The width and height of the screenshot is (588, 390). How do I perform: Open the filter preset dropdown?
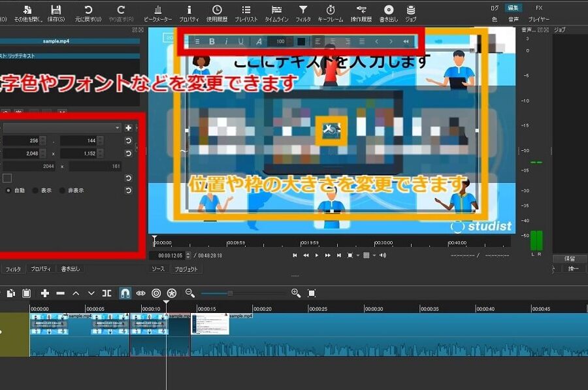(x=118, y=127)
